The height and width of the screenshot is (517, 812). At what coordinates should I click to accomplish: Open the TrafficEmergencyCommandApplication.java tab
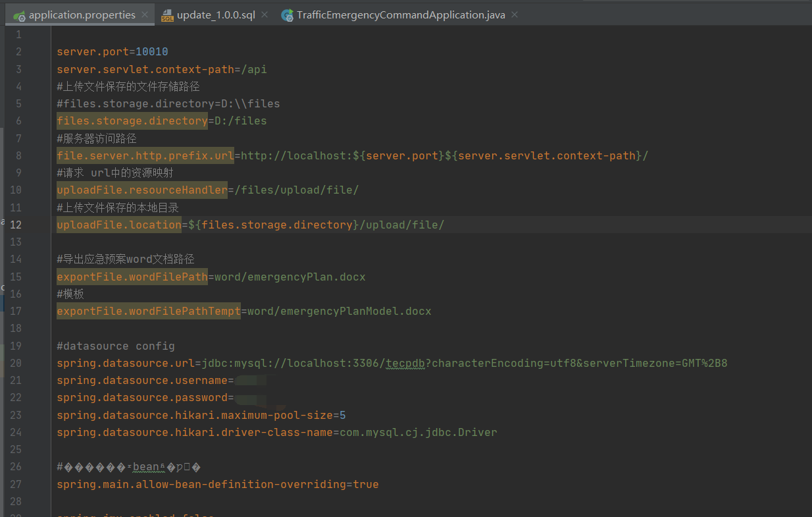pos(400,14)
